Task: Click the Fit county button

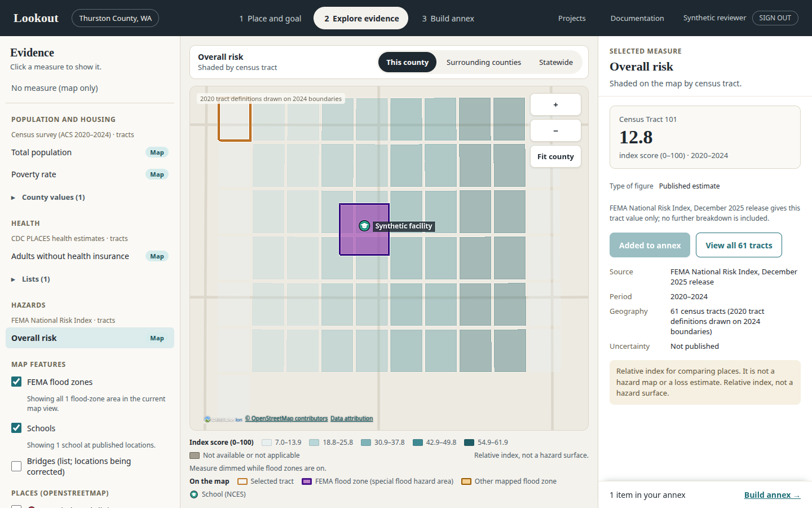Action: 555,156
